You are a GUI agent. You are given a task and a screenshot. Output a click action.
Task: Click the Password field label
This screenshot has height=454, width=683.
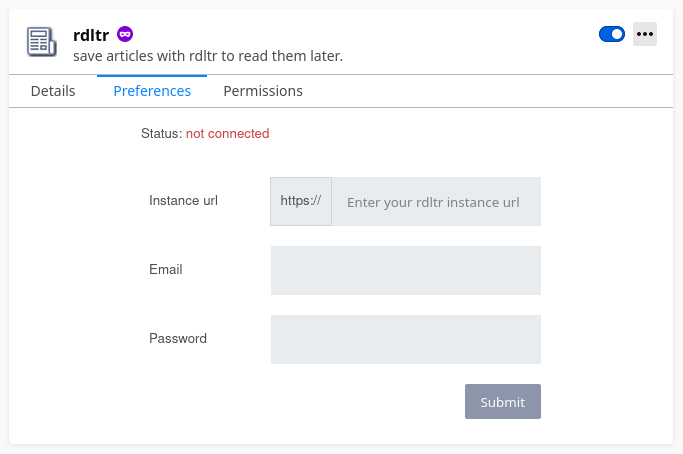click(x=178, y=339)
